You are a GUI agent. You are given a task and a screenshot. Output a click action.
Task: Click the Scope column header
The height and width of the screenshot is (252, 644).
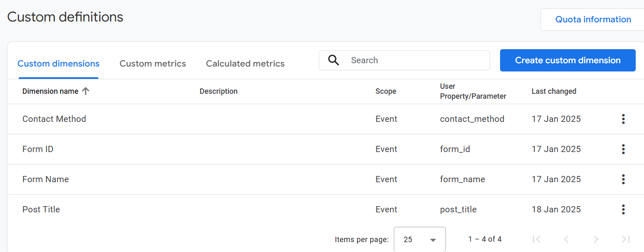(385, 91)
